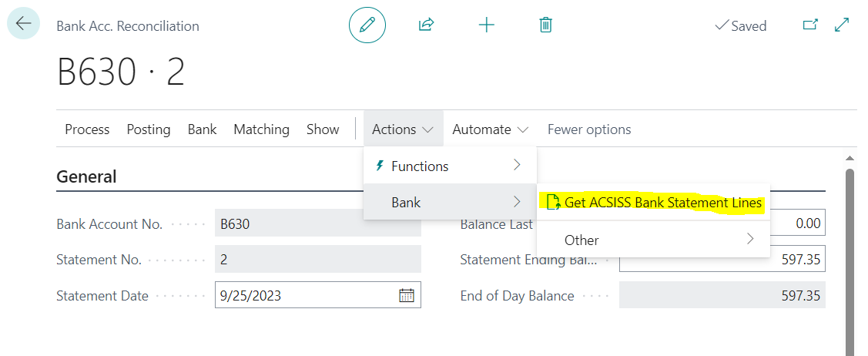Open the Matching tab
The width and height of the screenshot is (868, 356).
(261, 129)
